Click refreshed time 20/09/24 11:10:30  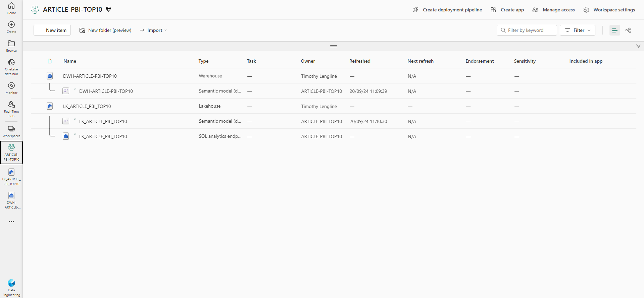(368, 121)
